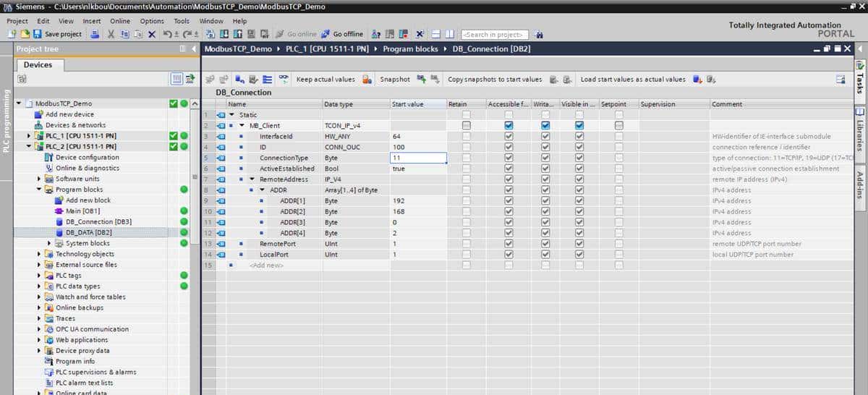This screenshot has width=868, height=395.
Task: Click the binoculars search icon beside search box
Action: pos(540,34)
